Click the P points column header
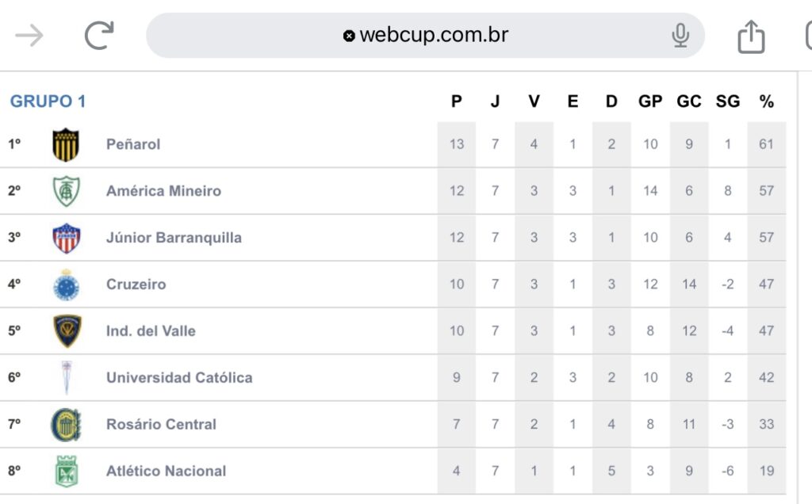The image size is (812, 504). 456,101
